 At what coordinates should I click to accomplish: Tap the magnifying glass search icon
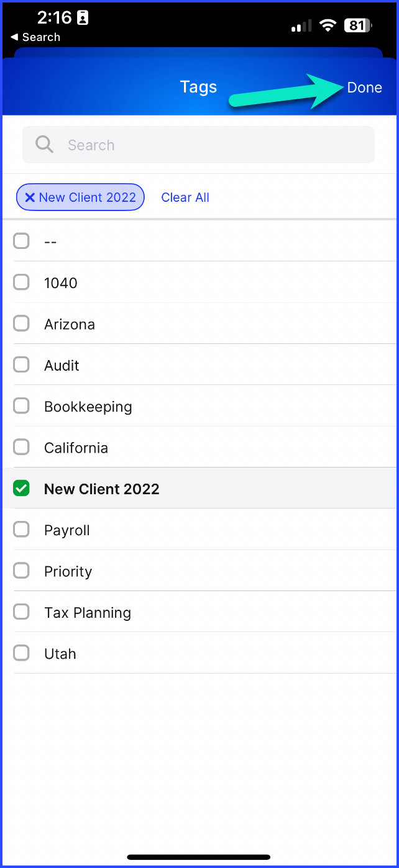45,145
